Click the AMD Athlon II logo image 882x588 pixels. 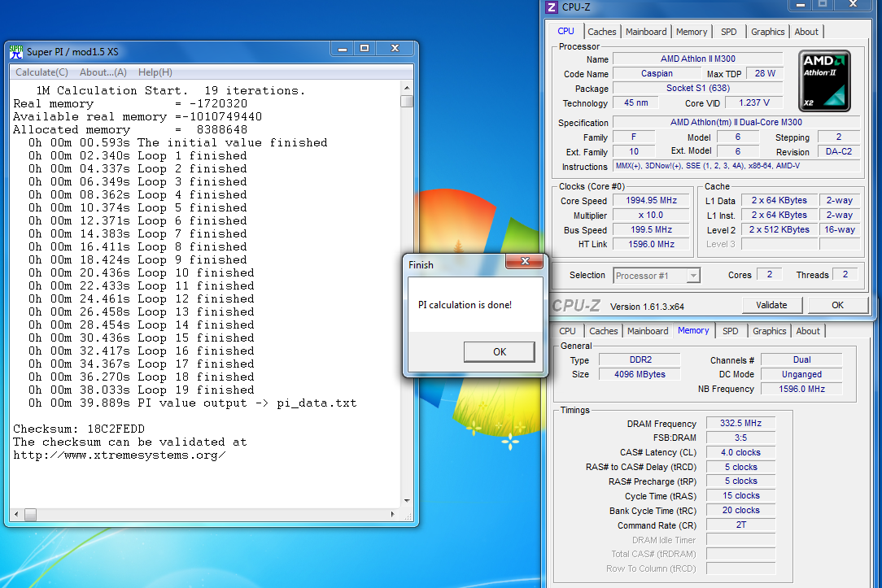click(x=824, y=81)
